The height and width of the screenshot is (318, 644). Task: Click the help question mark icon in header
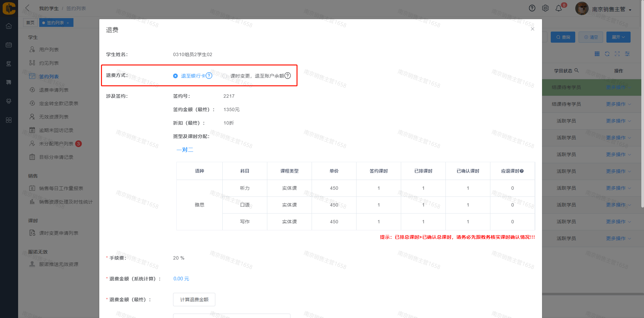pyautogui.click(x=532, y=8)
